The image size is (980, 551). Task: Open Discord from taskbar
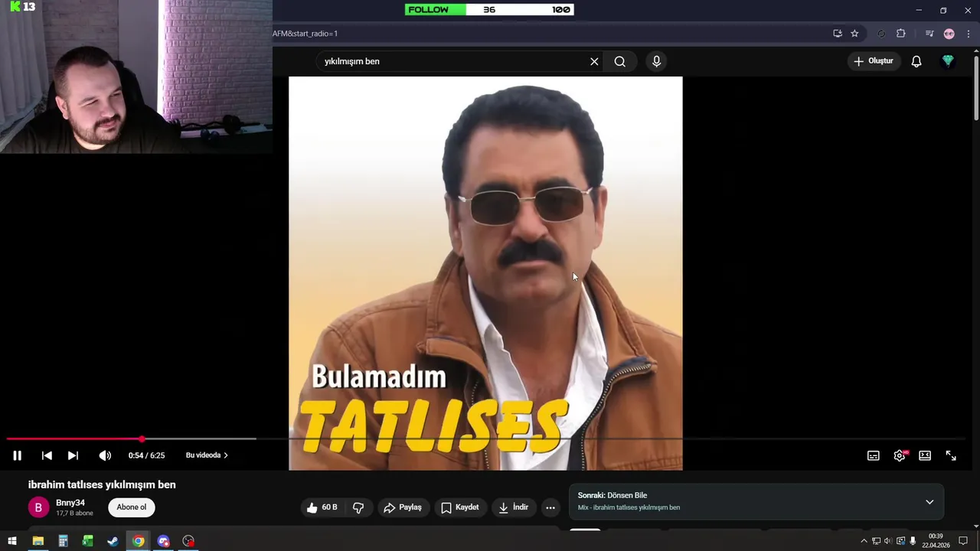click(x=163, y=541)
